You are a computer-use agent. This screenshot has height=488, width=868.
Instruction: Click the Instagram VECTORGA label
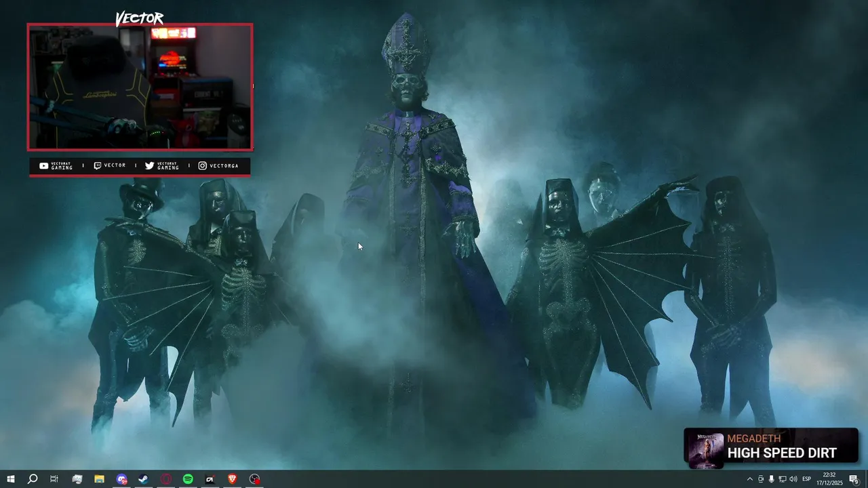pos(218,166)
